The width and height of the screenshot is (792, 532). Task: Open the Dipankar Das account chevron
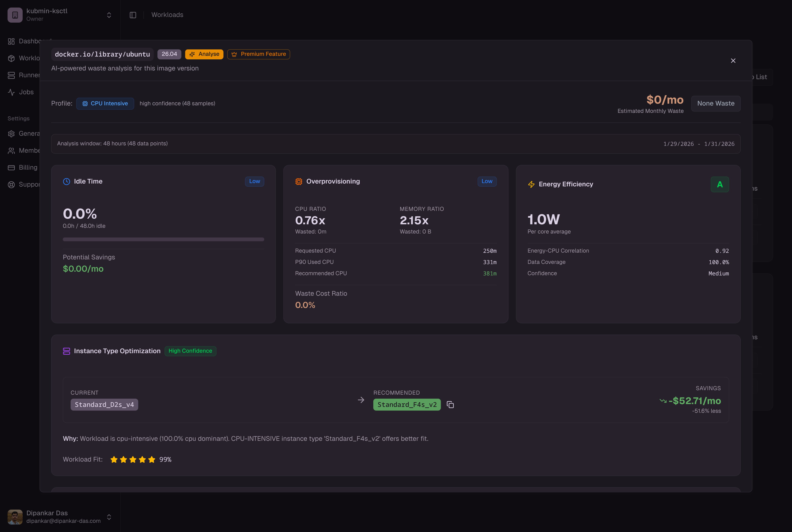click(x=109, y=517)
